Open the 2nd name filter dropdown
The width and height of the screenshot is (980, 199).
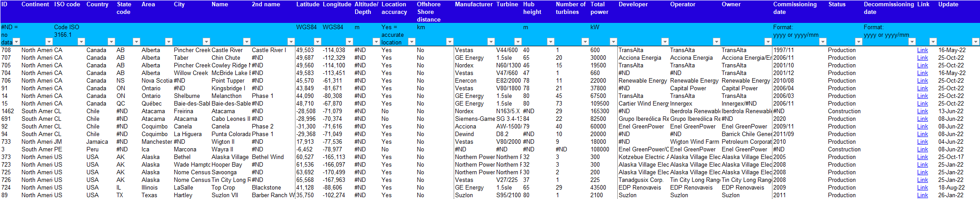point(291,42)
